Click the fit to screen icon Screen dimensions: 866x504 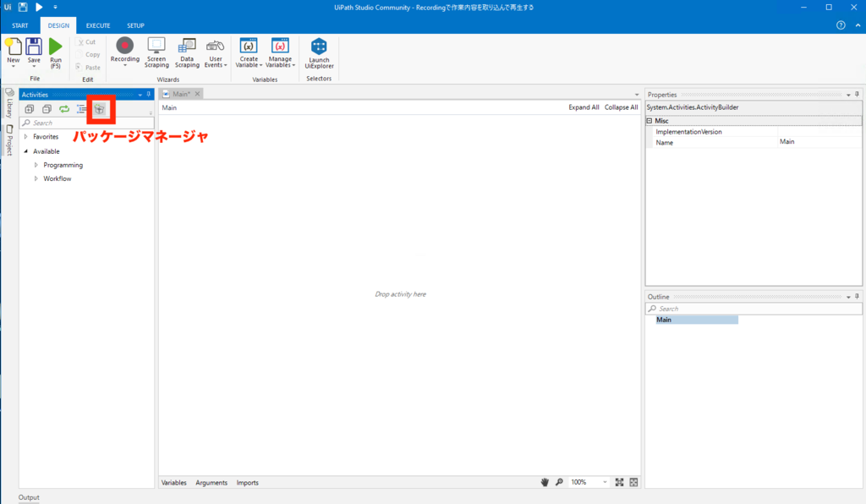click(x=620, y=482)
